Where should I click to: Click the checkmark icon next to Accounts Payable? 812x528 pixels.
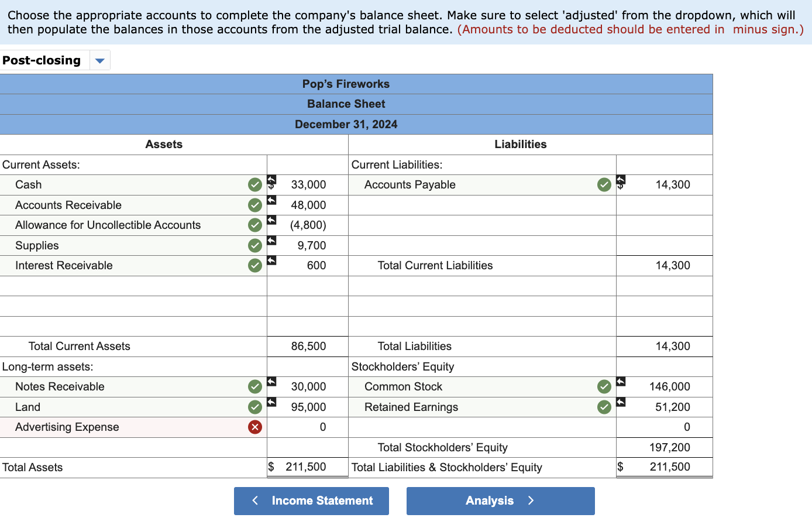(604, 184)
